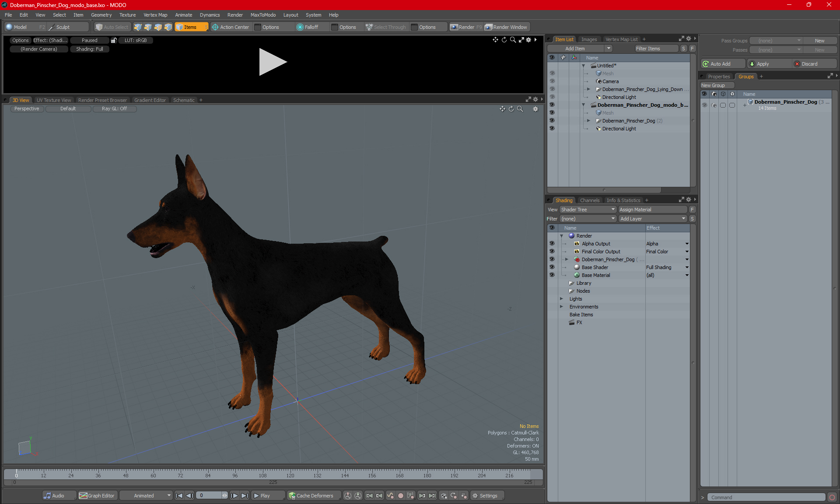Toggle visibility of Alpha Output layer
Screen dimensions: 840x504
552,244
